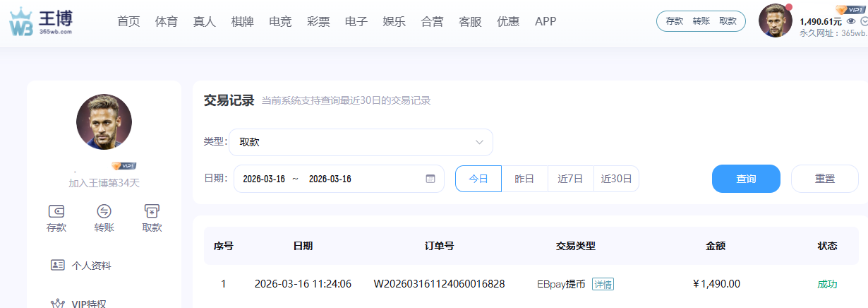The width and height of the screenshot is (868, 308).
Task: Click the header profile avatar
Action: pos(775,21)
